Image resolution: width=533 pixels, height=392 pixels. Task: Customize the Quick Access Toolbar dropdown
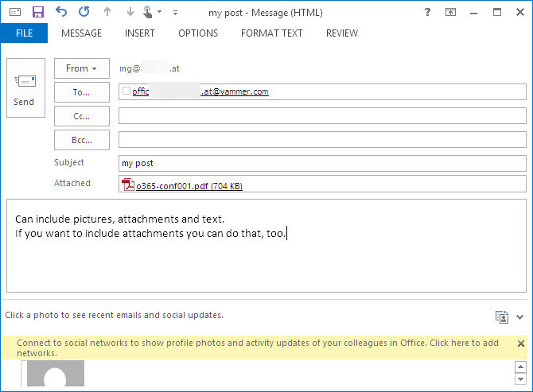pyautogui.click(x=175, y=13)
